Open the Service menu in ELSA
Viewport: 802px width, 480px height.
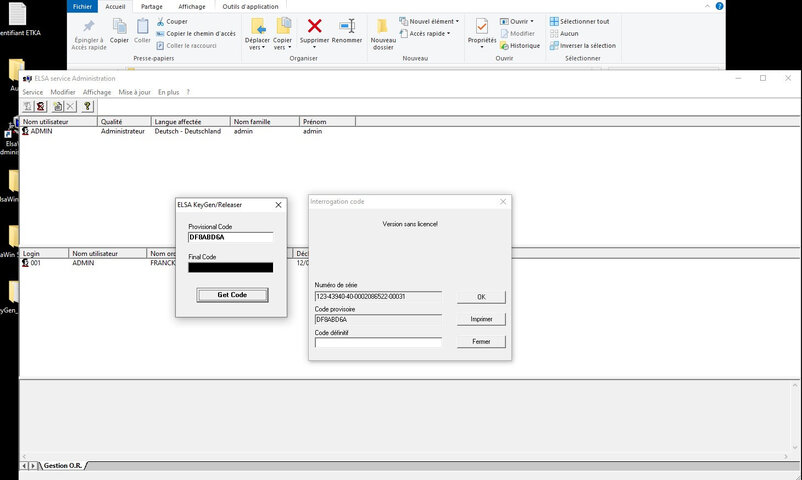[33, 92]
